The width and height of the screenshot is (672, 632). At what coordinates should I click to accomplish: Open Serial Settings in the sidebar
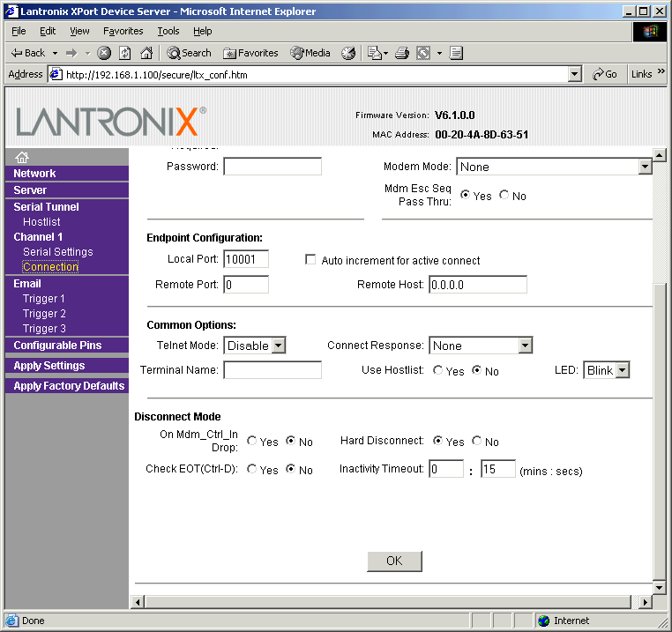pos(58,252)
